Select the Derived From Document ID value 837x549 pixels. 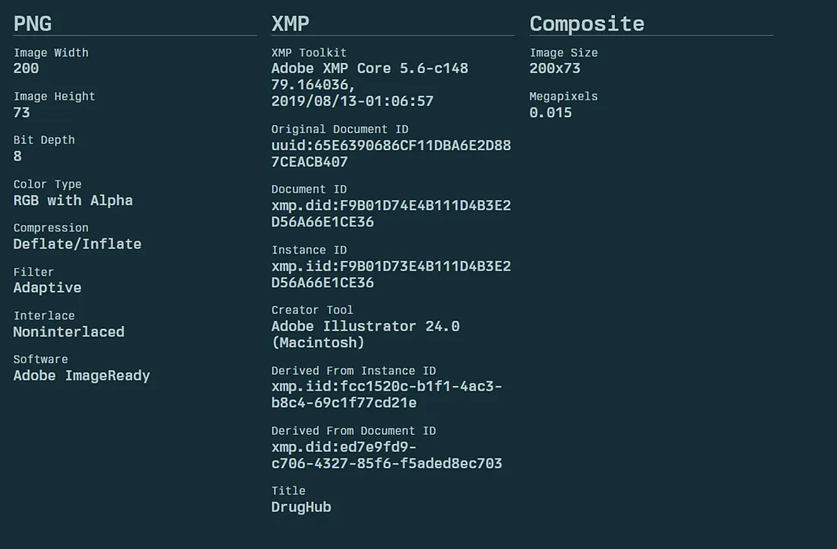(386, 455)
